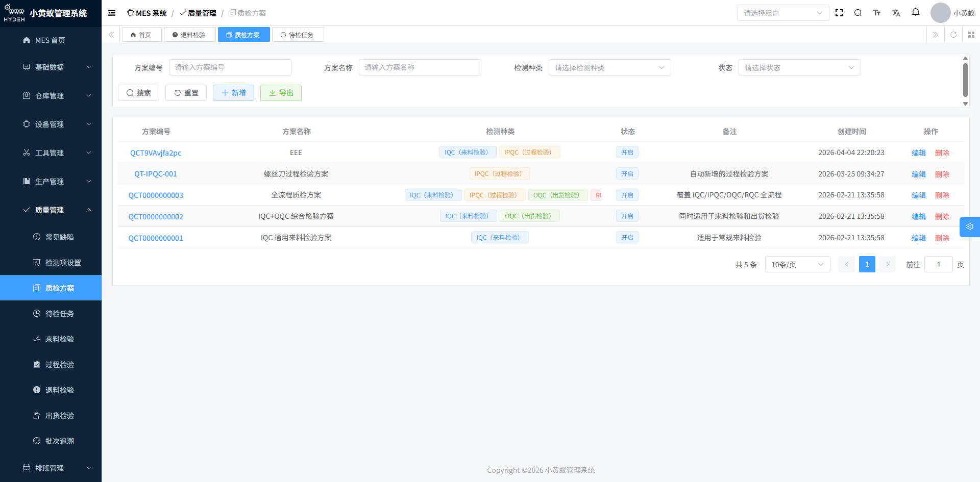This screenshot has height=482, width=980.
Task: Click the previous page arrow
Action: 847,264
